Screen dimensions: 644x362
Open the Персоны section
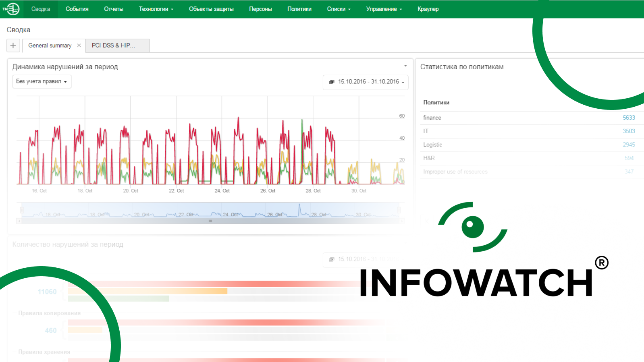tap(260, 9)
